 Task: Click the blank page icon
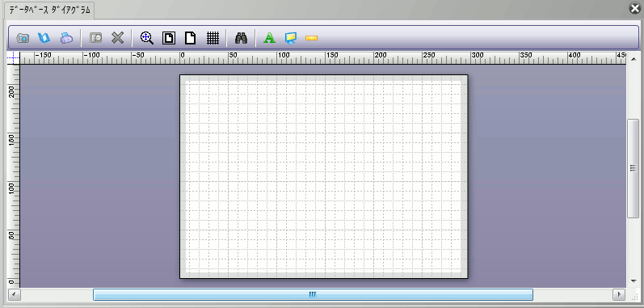point(190,38)
